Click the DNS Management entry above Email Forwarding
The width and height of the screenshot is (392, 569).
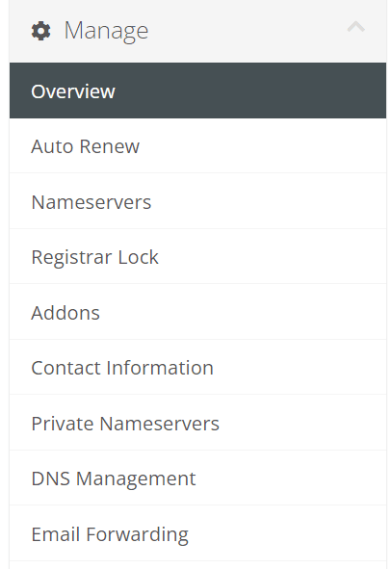197,478
